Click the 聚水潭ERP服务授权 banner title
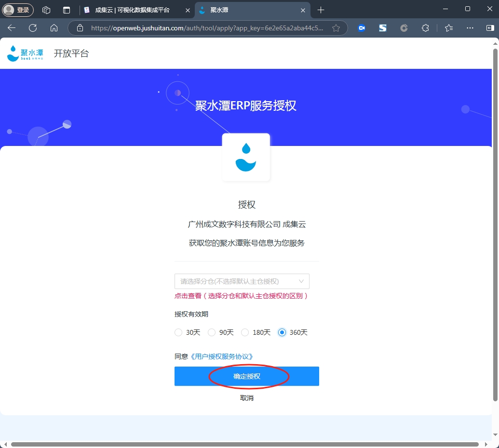Image resolution: width=499 pixels, height=448 pixels. pyautogui.click(x=246, y=105)
